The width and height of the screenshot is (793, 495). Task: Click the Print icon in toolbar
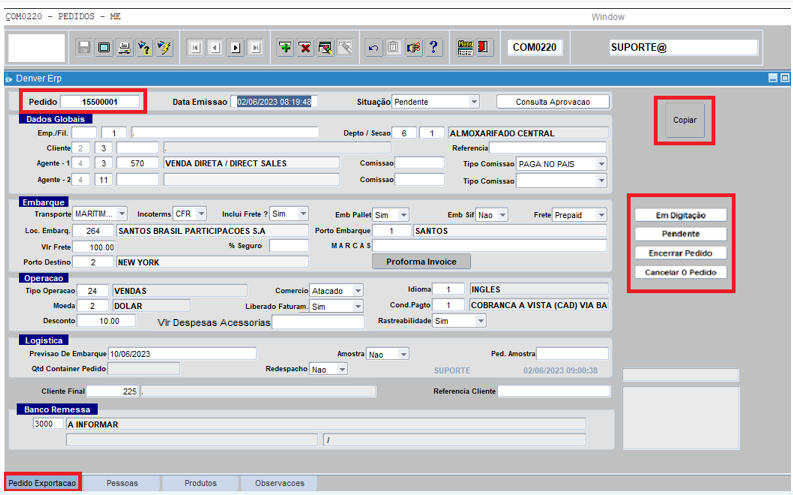click(x=124, y=48)
